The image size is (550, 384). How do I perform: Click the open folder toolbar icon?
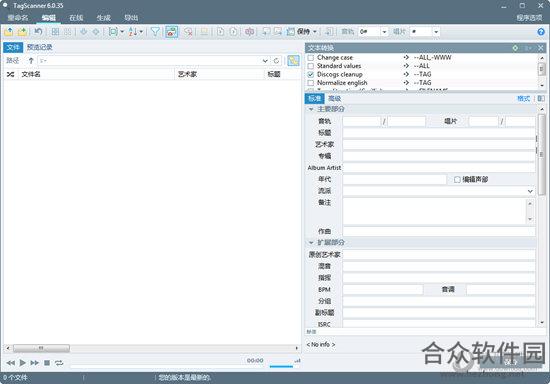pos(9,32)
